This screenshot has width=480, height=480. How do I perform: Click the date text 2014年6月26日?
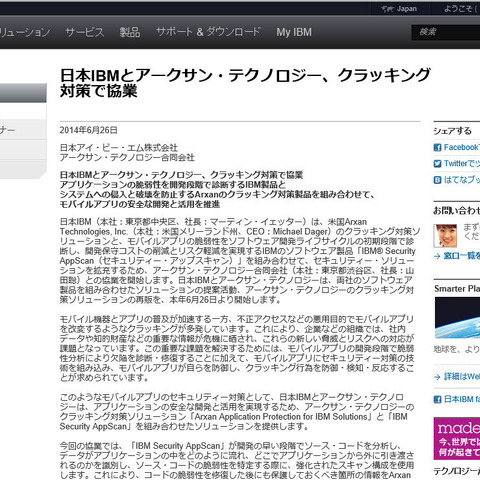(x=89, y=130)
